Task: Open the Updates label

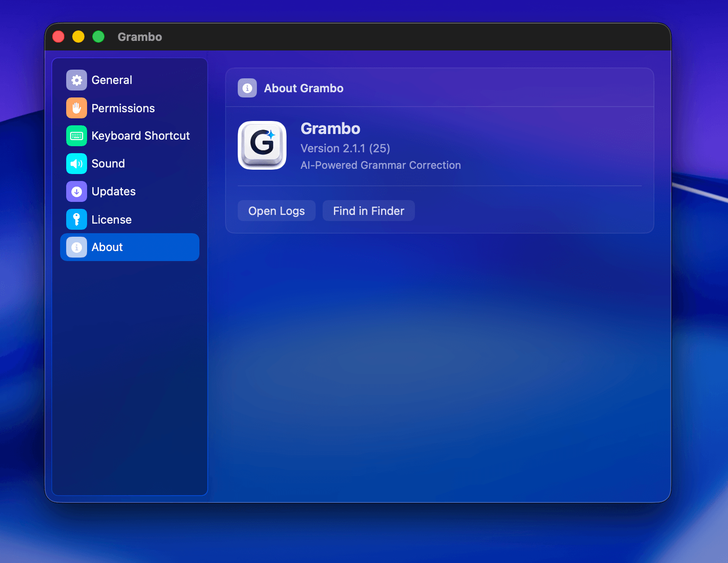Action: pos(114,192)
